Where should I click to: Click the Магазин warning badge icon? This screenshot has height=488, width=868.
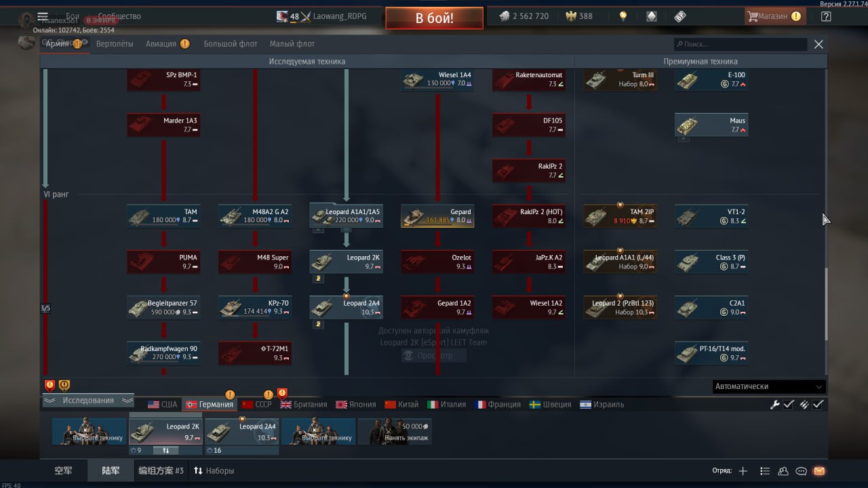[796, 16]
